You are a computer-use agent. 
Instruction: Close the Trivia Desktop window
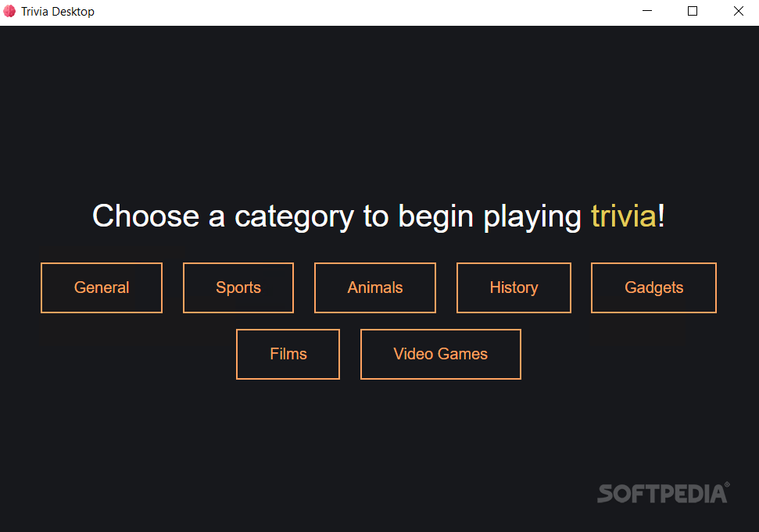tap(738, 11)
